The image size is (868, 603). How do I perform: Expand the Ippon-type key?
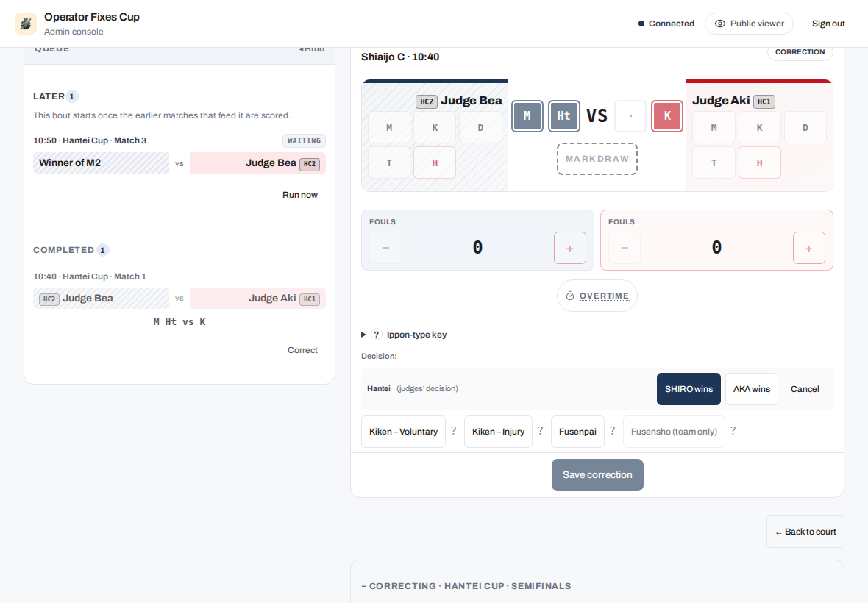pyautogui.click(x=404, y=335)
